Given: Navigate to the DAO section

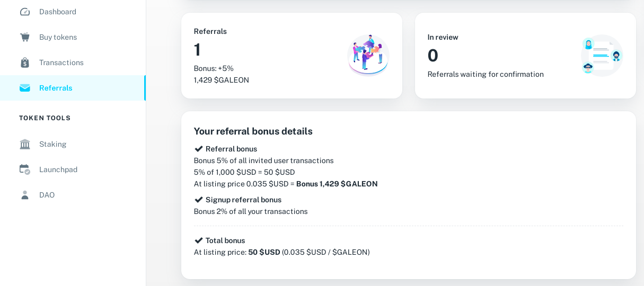Looking at the screenshot, I should click(47, 195).
